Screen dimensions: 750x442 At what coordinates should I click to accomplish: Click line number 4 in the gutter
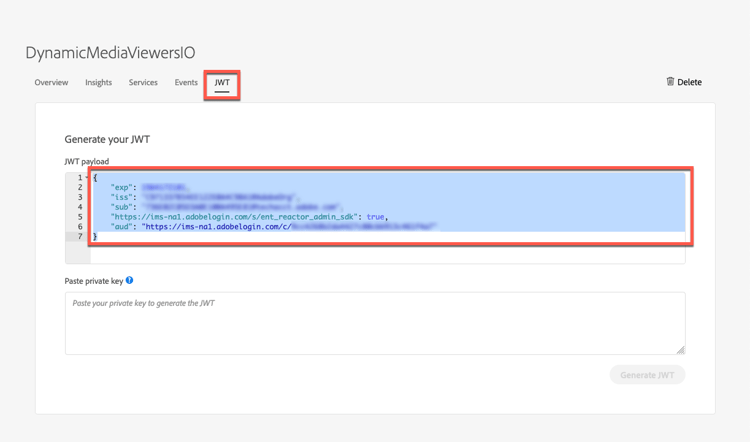coord(80,207)
